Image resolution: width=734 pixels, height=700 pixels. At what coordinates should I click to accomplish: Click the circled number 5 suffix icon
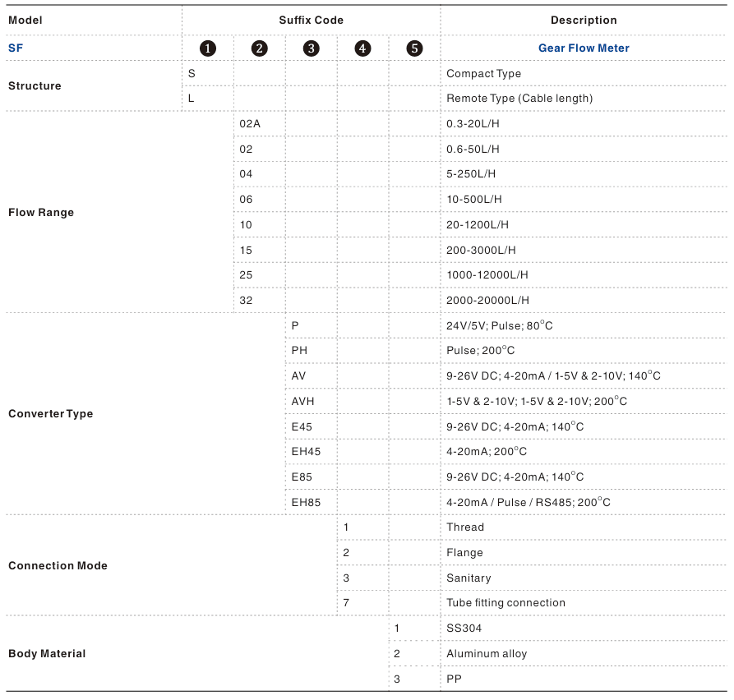tap(414, 48)
